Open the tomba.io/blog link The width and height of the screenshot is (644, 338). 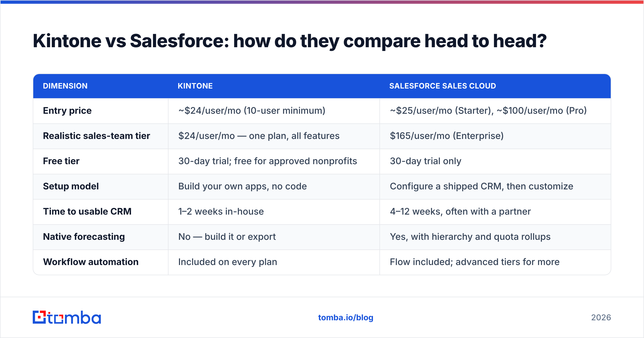(x=346, y=318)
